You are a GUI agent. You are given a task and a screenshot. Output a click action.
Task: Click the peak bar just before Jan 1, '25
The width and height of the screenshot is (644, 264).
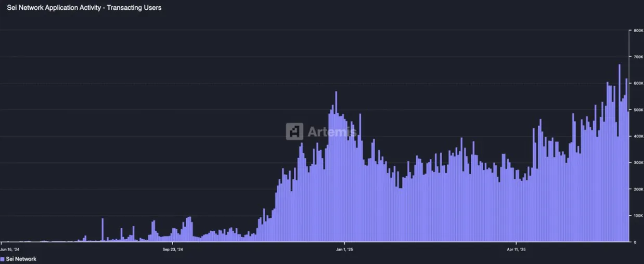(x=336, y=167)
